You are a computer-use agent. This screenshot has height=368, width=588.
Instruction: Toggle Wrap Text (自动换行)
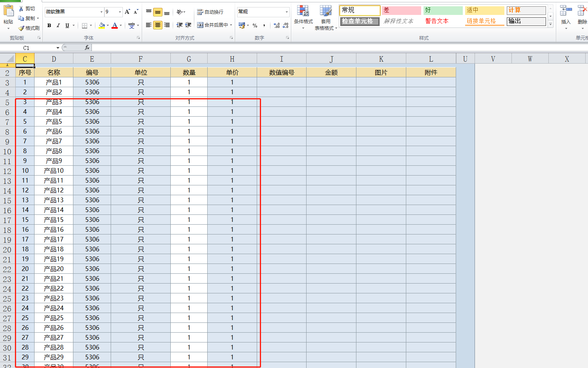coord(210,12)
